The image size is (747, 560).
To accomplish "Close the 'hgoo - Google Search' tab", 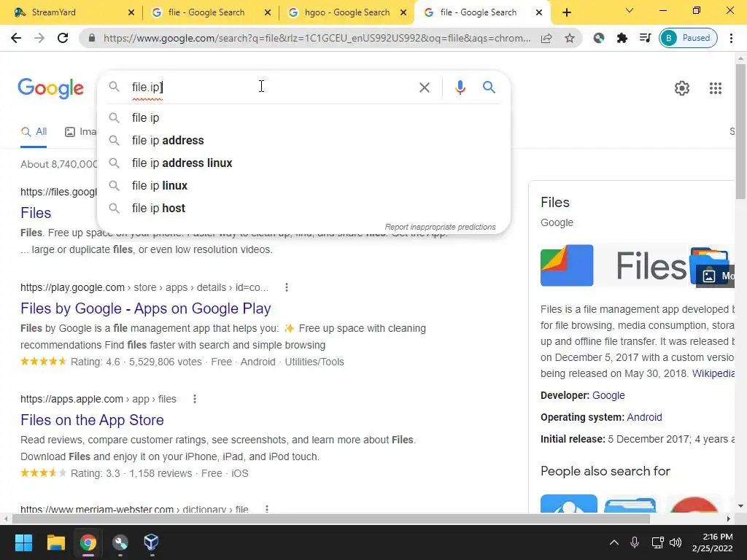I will (403, 12).
